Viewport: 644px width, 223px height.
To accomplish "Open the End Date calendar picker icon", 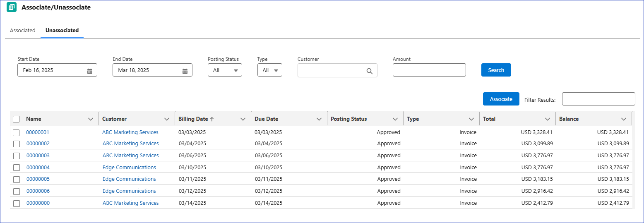I will coord(185,71).
